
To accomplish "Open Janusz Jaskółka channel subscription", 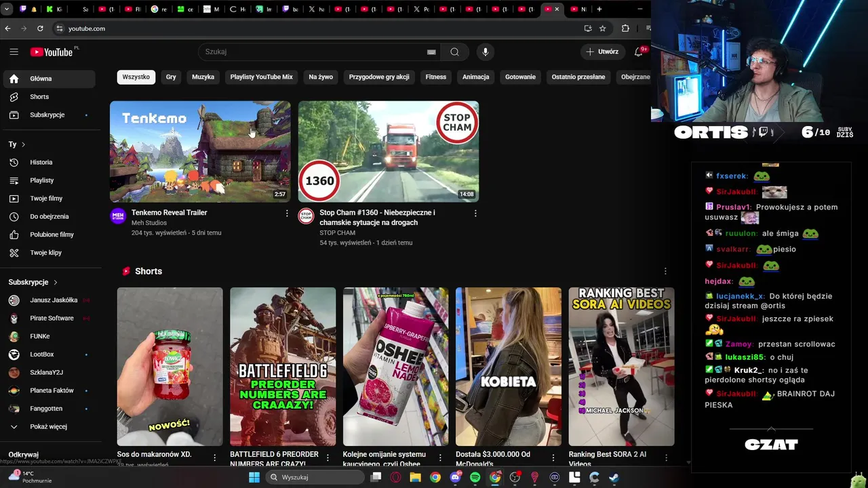I will coord(47,300).
